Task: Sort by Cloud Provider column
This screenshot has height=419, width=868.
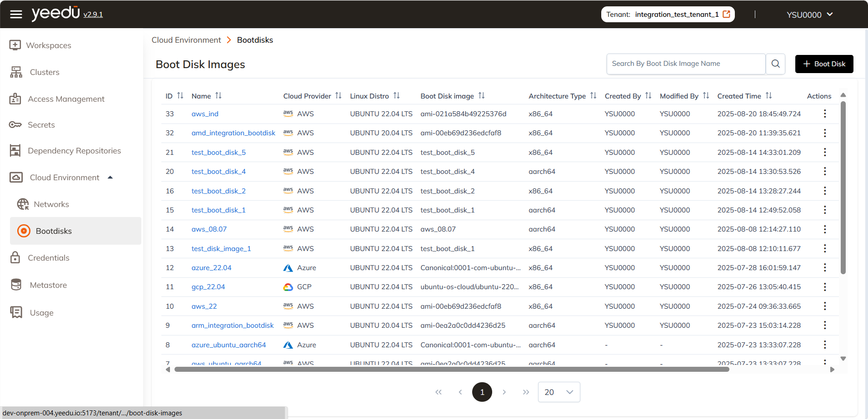Action: click(x=338, y=96)
